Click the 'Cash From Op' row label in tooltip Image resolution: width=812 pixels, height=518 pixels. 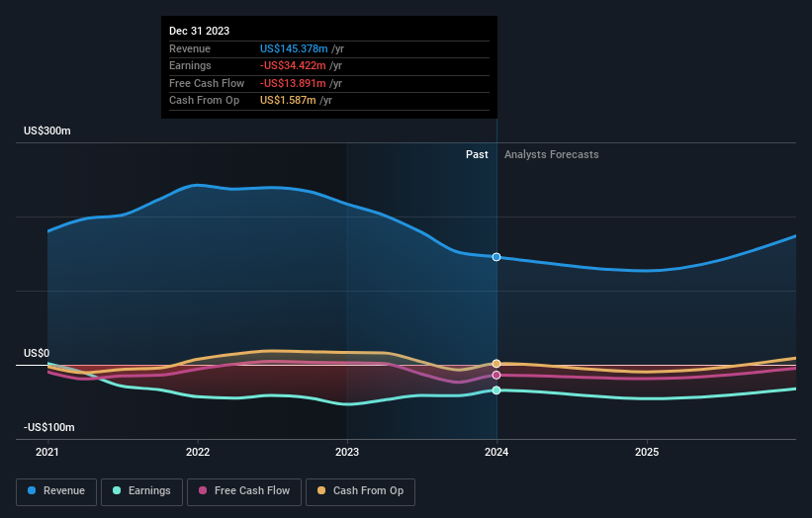point(204,101)
